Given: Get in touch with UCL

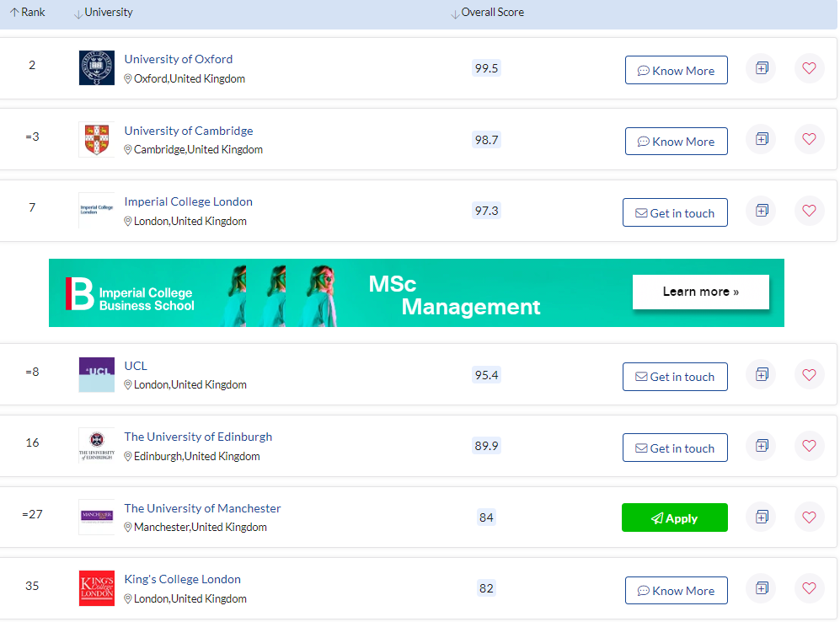Looking at the screenshot, I should [675, 377].
